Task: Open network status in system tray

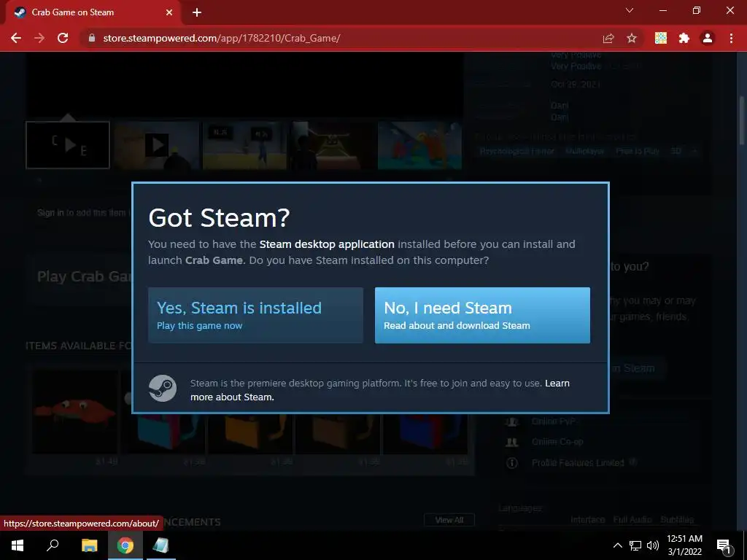Action: pyautogui.click(x=635, y=545)
